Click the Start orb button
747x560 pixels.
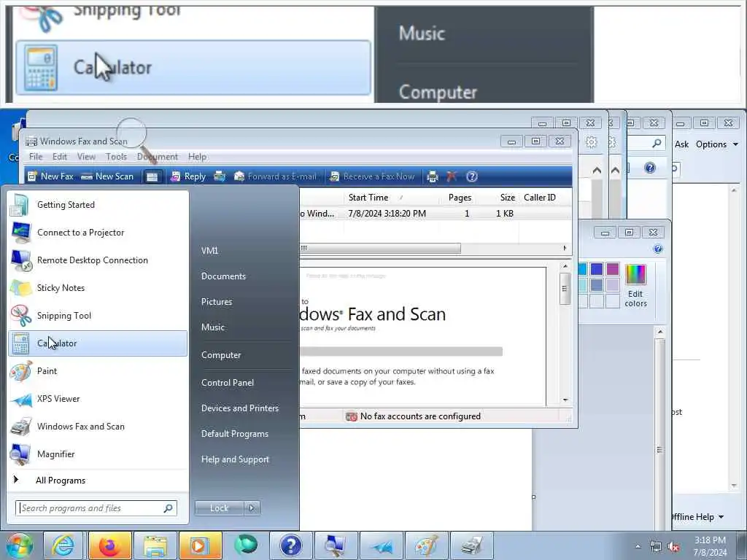(19, 545)
